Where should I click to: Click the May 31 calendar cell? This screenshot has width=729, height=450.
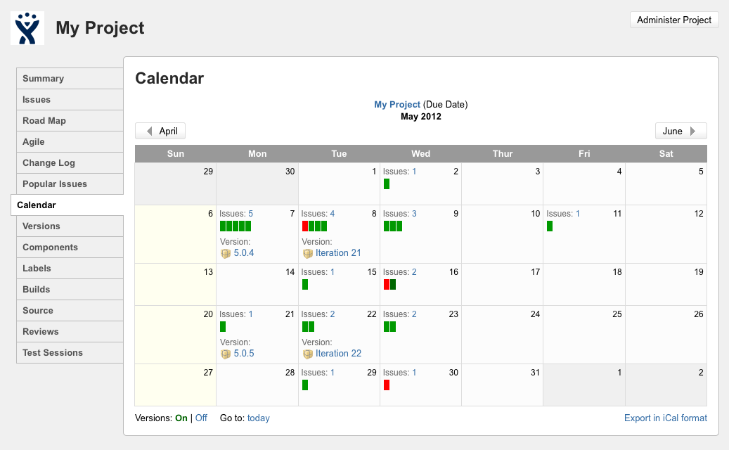pyautogui.click(x=502, y=385)
